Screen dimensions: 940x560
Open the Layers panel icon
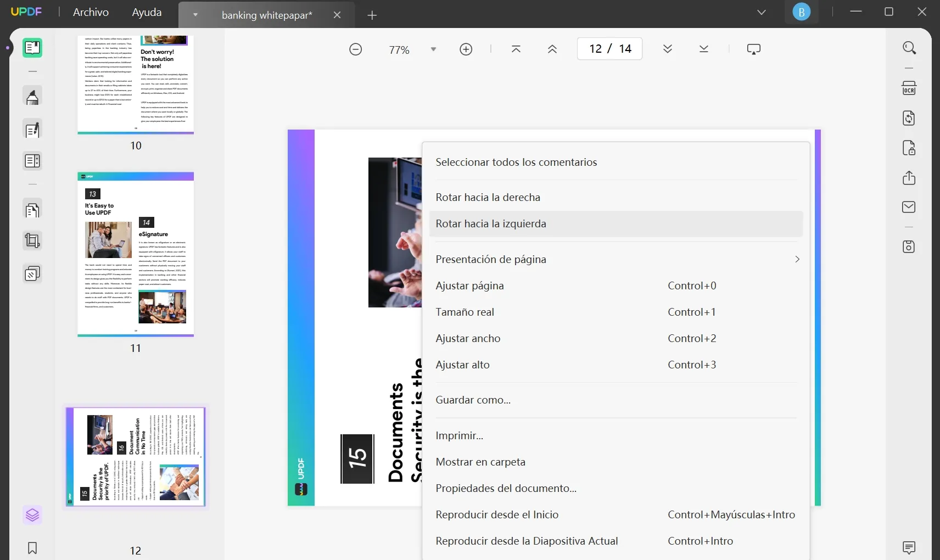(x=32, y=515)
